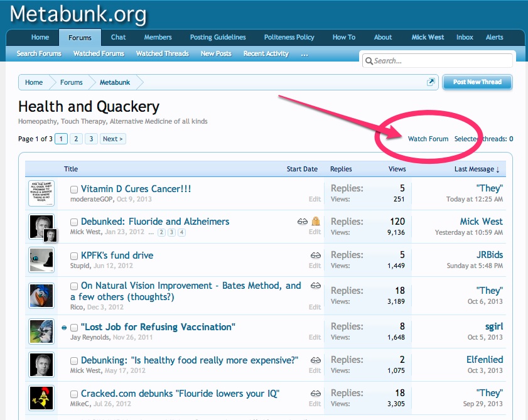Jump to page 3 of the thread list
The image size is (528, 420).
pos(91,139)
